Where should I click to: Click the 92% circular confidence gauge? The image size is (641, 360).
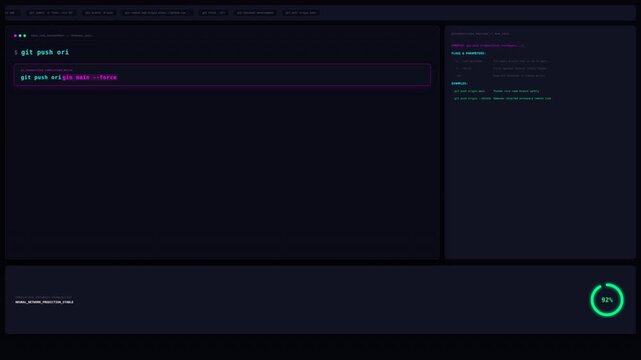(x=607, y=300)
